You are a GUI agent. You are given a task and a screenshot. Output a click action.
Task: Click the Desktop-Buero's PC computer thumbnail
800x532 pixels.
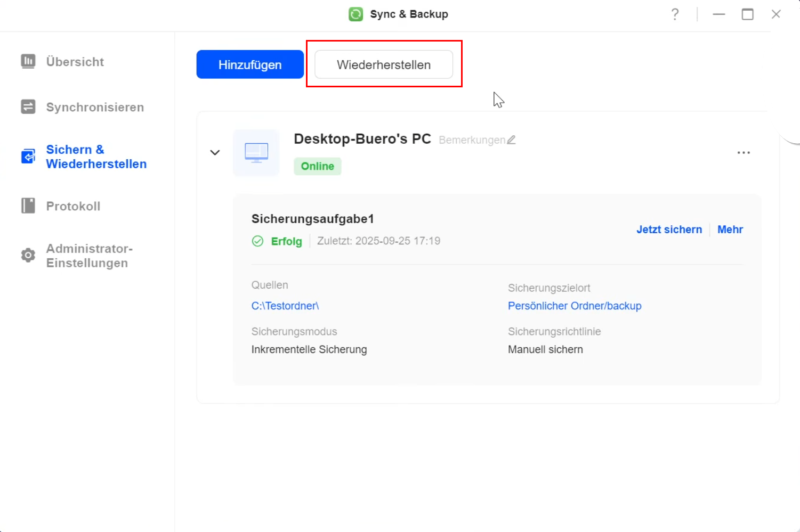tap(256, 152)
